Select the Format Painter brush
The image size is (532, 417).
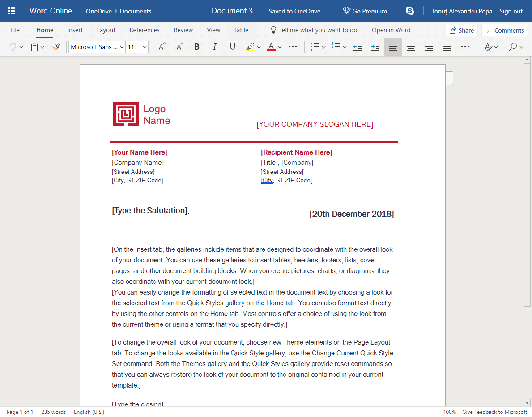tap(55, 47)
